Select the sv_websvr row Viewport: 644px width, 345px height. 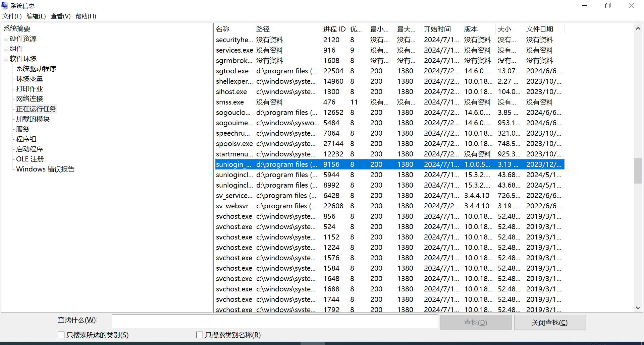coord(389,206)
